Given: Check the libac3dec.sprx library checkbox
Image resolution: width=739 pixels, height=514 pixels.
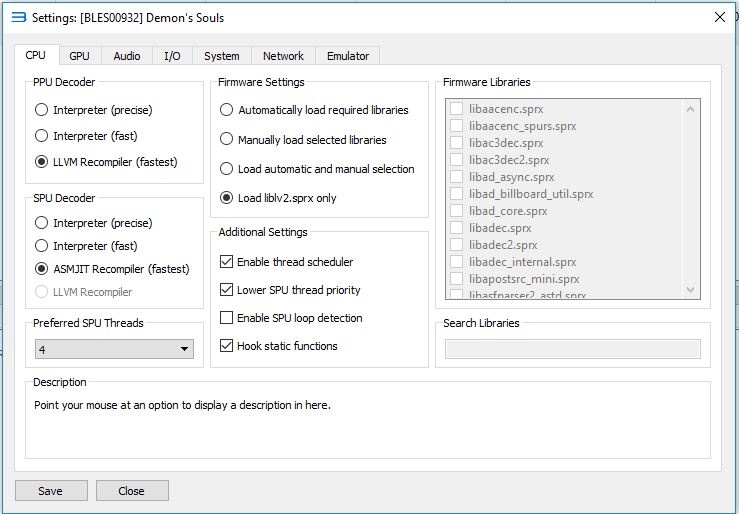Looking at the screenshot, I should [457, 143].
